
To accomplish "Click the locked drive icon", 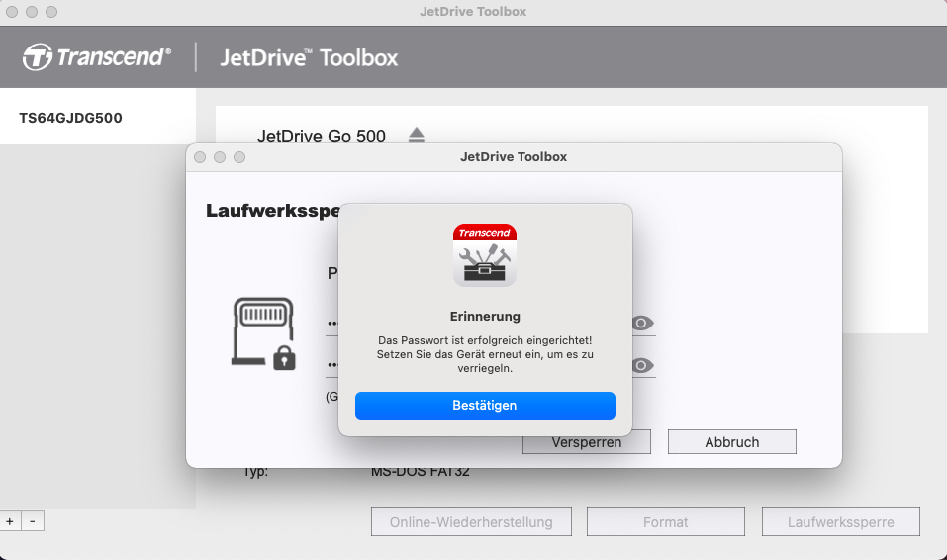I will tap(264, 333).
